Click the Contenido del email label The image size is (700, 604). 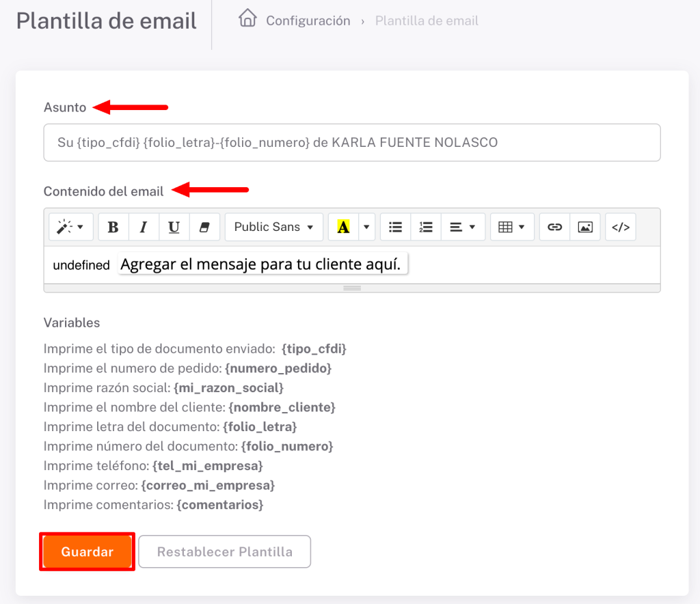[x=104, y=191]
